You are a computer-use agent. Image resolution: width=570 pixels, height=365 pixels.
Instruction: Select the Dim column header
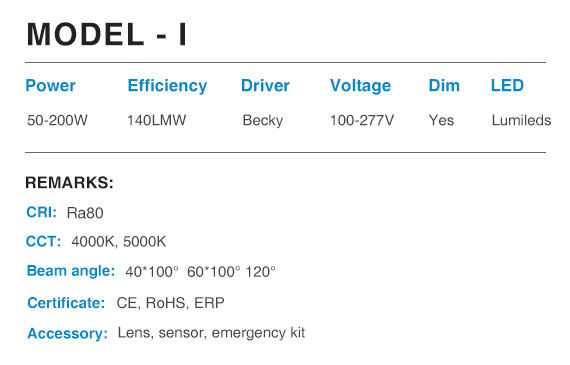(444, 86)
